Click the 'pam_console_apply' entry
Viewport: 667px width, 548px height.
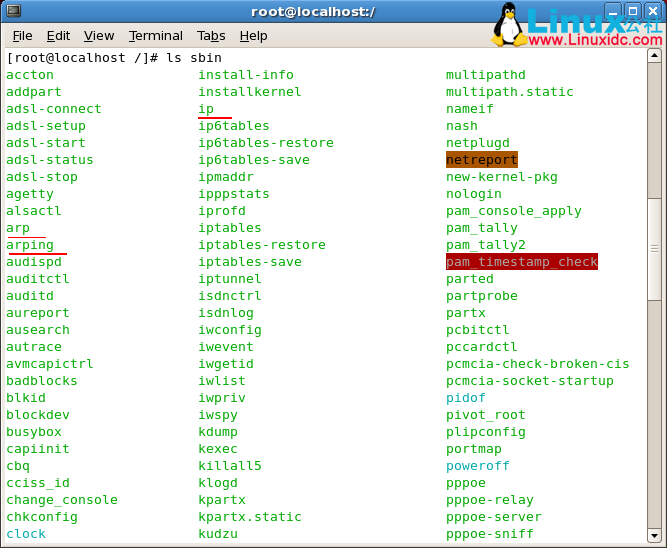point(513,211)
